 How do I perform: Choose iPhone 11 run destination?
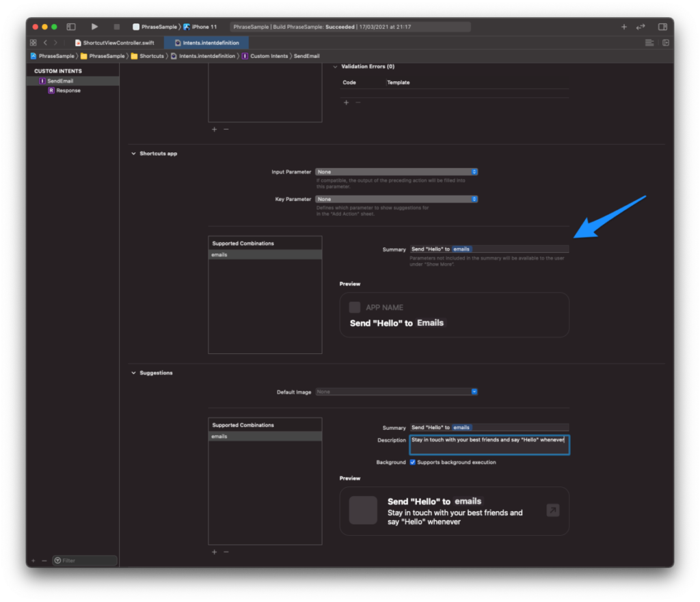(200, 27)
